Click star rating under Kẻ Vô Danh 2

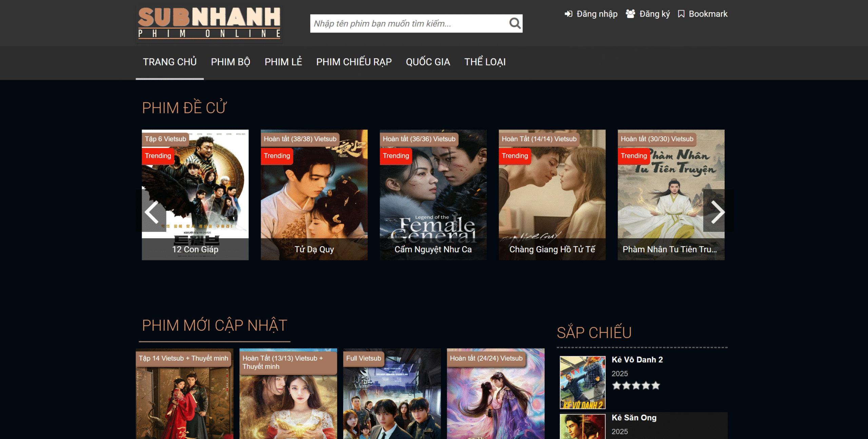636,385
